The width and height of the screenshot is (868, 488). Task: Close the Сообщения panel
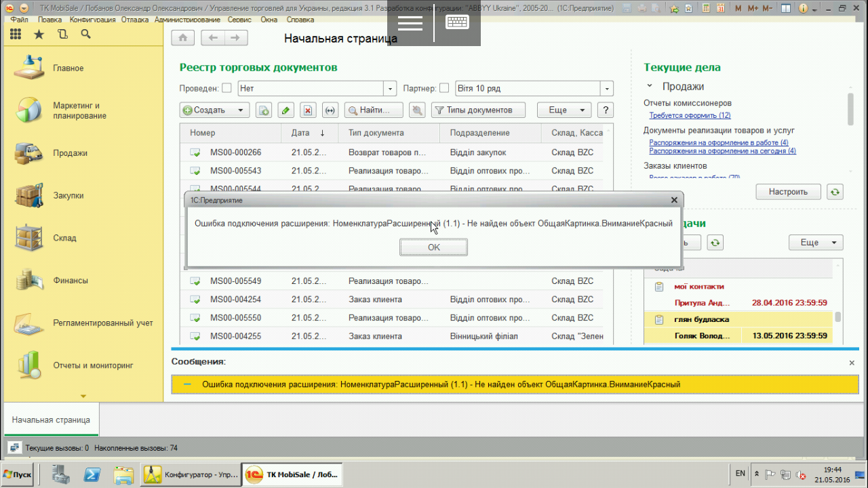click(852, 363)
